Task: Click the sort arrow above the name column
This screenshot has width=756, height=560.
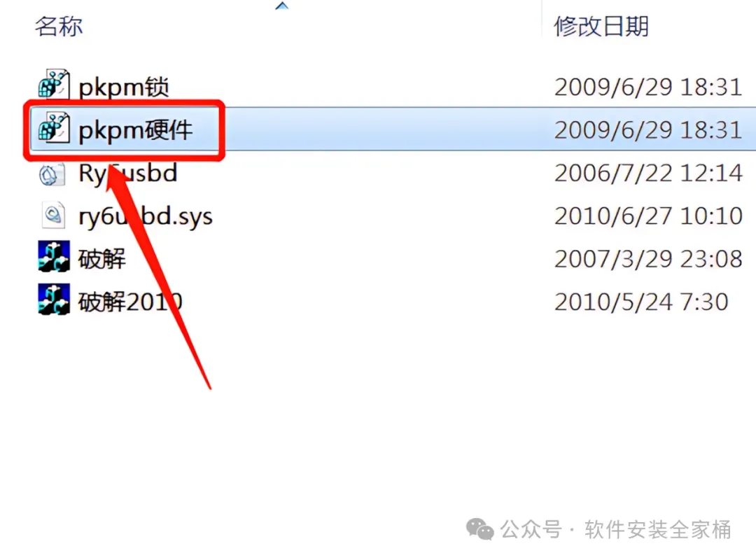Action: 282,6
